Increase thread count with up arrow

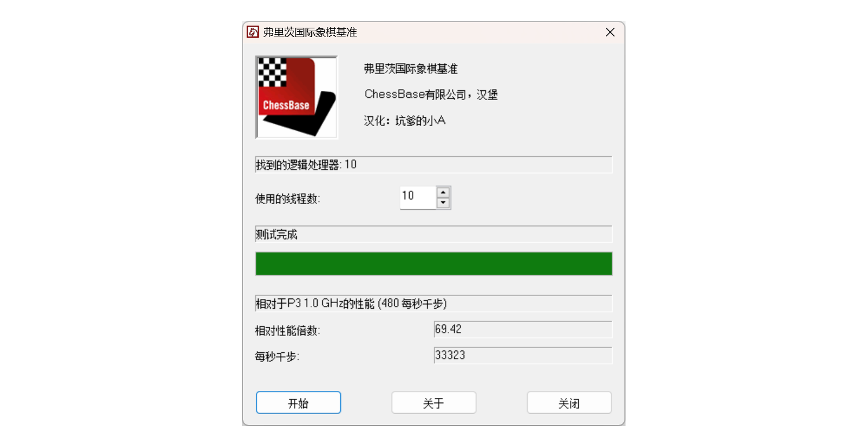pos(443,193)
